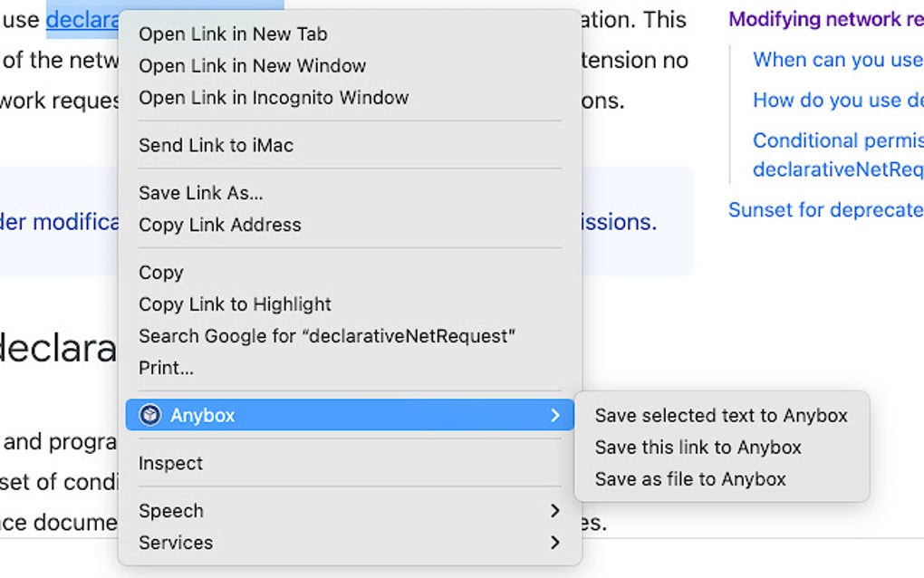Copy Link Address

[x=219, y=225]
